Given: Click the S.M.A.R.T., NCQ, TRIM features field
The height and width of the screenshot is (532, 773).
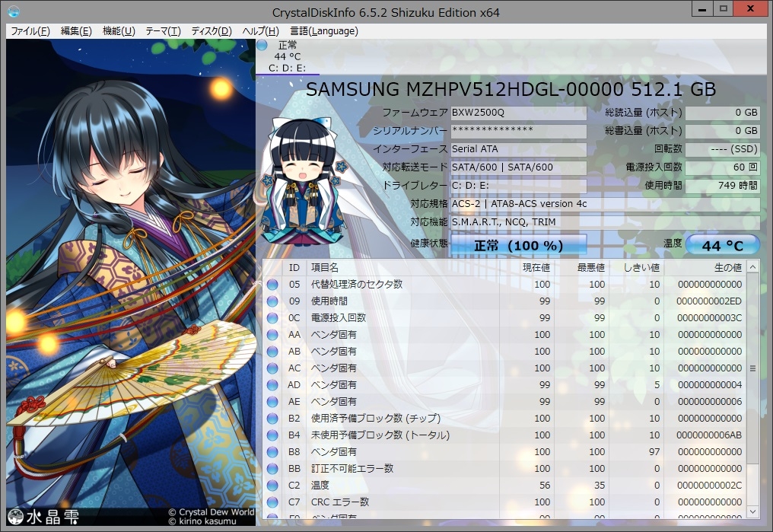Looking at the screenshot, I should [x=606, y=222].
